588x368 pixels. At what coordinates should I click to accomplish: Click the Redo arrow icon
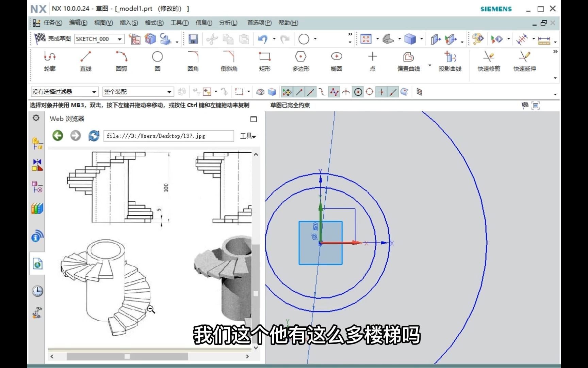point(285,39)
